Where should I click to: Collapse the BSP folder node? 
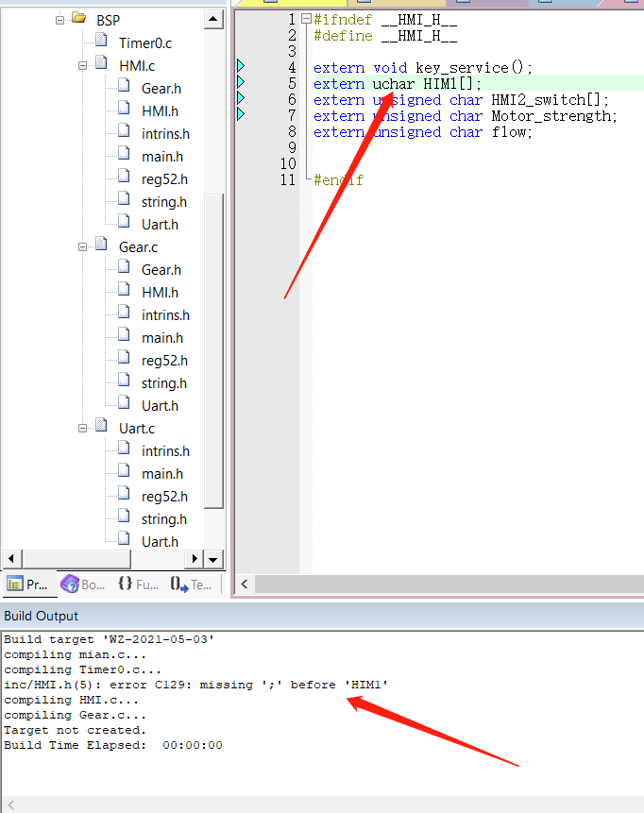pyautogui.click(x=60, y=20)
